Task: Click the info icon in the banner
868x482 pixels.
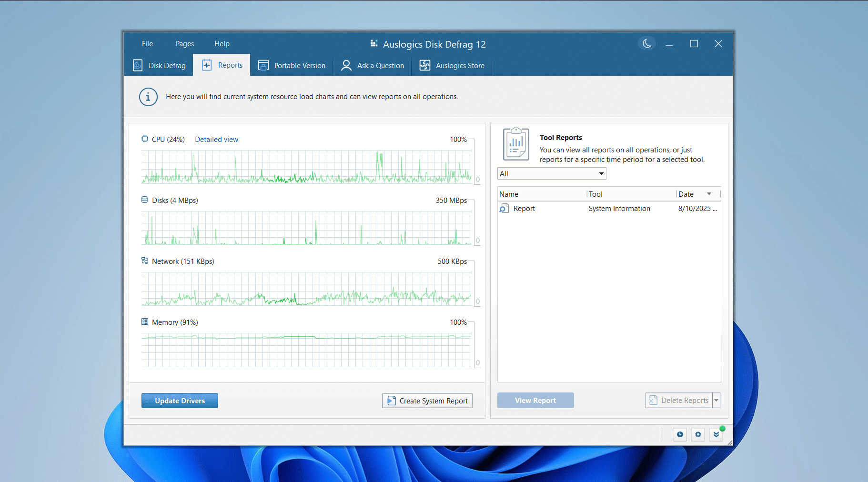Action: [x=148, y=97]
